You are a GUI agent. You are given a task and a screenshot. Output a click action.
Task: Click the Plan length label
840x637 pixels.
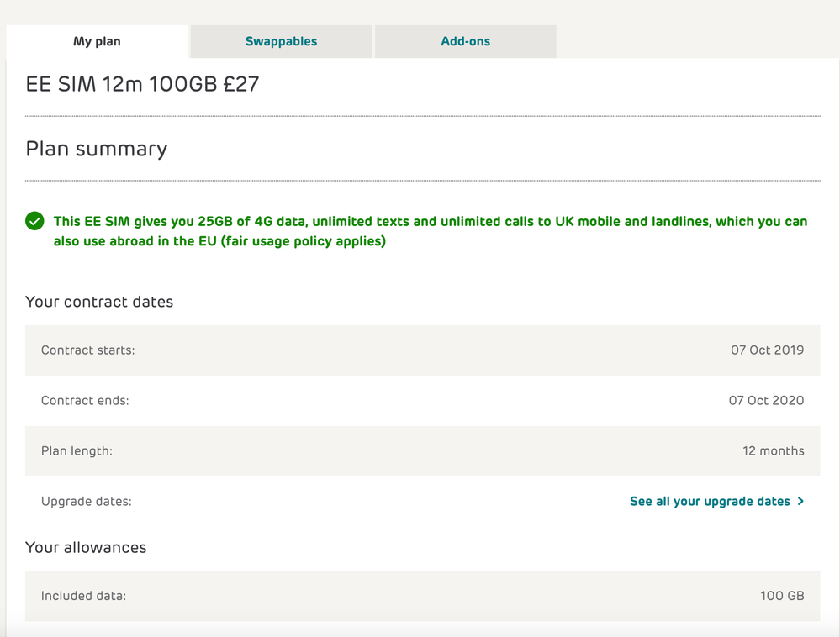[77, 451]
